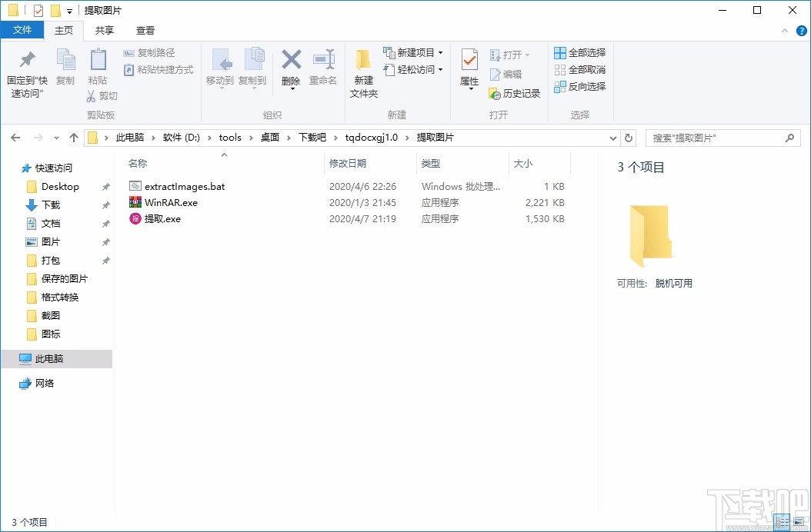
Task: Select the 剪切 (Cut) tool
Action: tap(92, 95)
